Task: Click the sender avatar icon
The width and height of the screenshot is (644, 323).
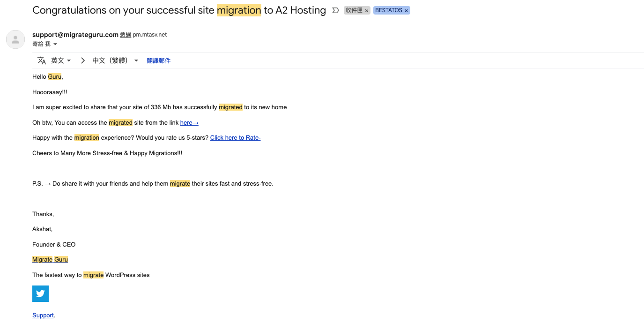Action: 15,39
